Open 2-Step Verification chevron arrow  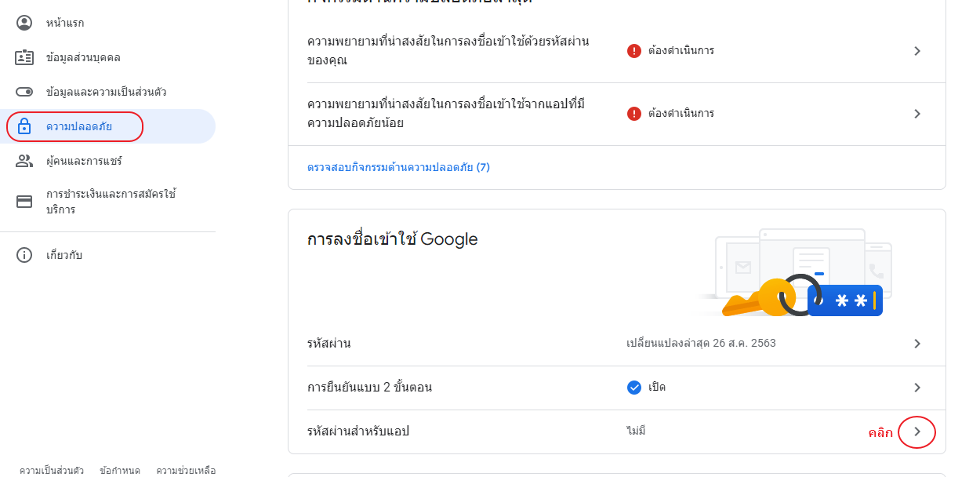coord(917,388)
